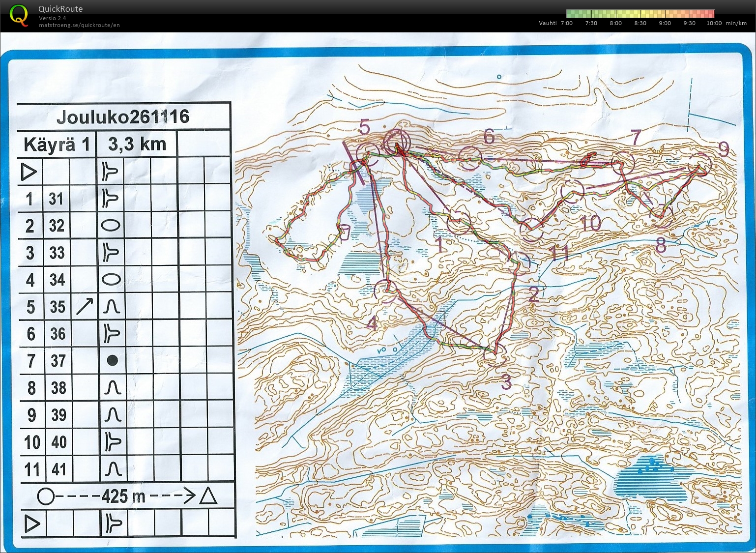Click the 3,3 km course length cell
This screenshot has width=756, height=553.
point(137,145)
